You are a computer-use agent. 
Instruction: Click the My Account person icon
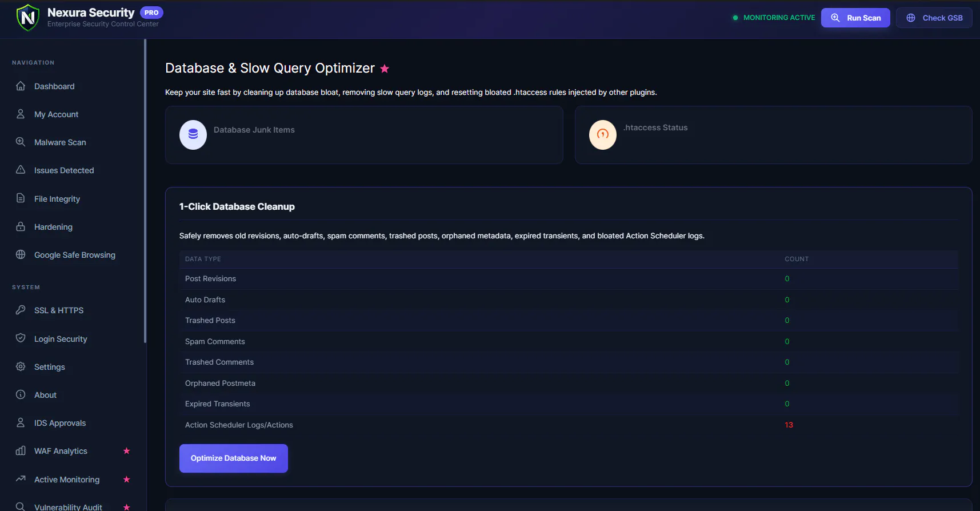21,114
